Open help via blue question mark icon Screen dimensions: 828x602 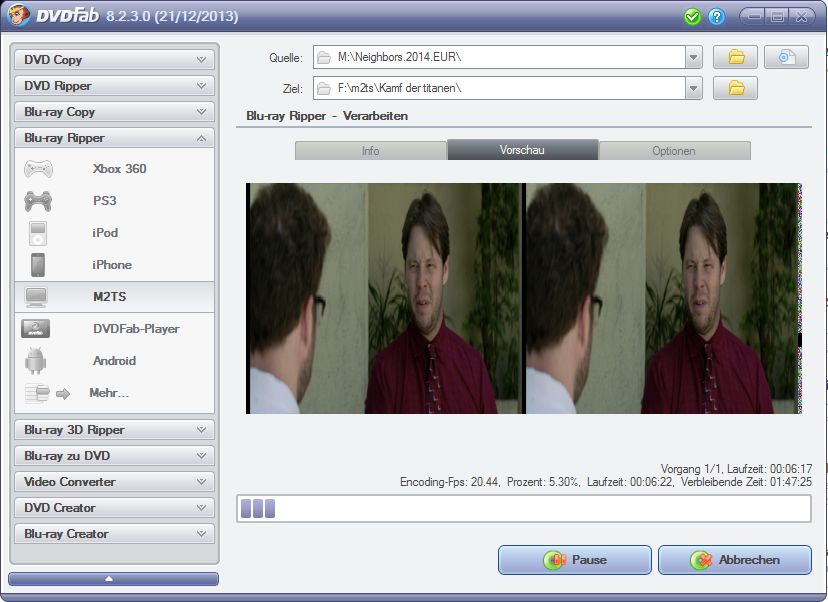pos(716,17)
